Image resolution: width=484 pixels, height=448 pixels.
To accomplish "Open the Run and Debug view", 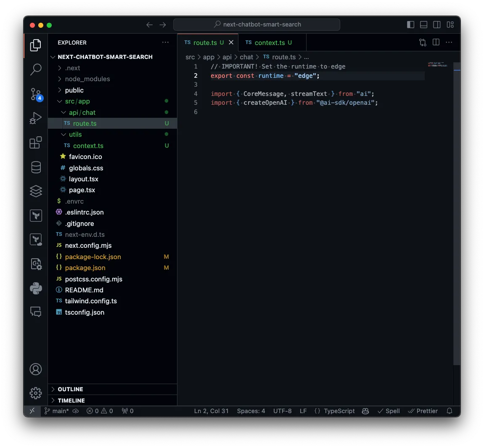I will (x=35, y=118).
